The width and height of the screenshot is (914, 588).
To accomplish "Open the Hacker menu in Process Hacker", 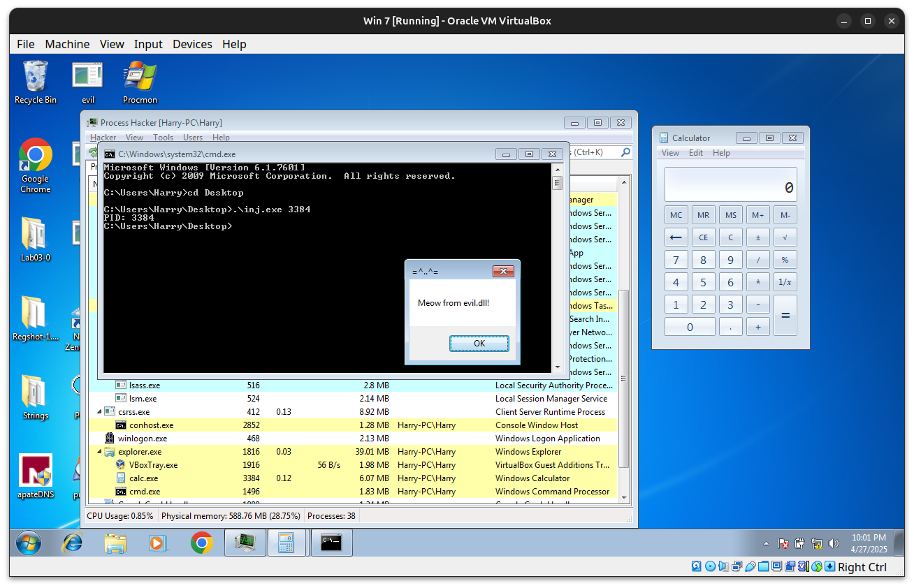I will tap(103, 138).
